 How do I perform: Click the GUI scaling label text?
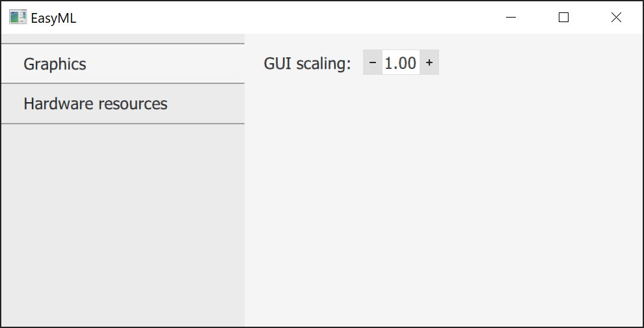click(x=307, y=63)
